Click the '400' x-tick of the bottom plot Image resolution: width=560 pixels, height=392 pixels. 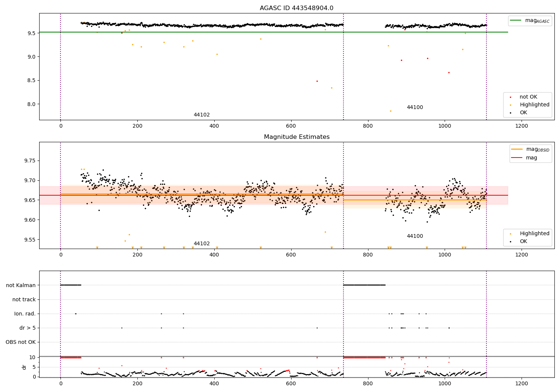coord(214,383)
